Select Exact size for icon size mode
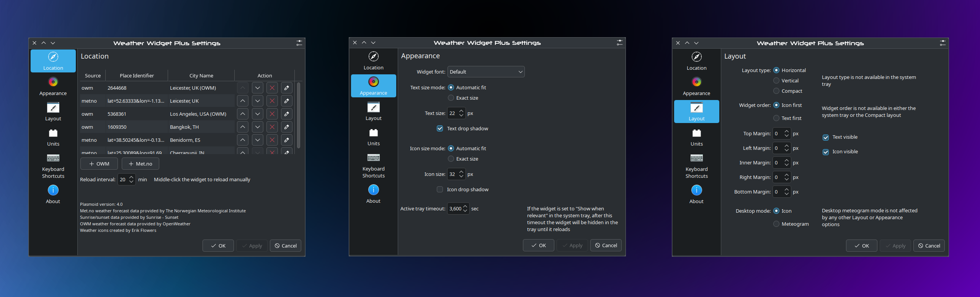 pos(463,159)
